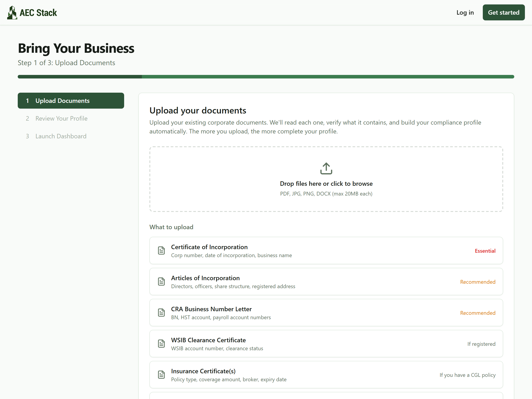This screenshot has height=399, width=532.
Task: Click the Upload your documents heading
Action: point(198,111)
